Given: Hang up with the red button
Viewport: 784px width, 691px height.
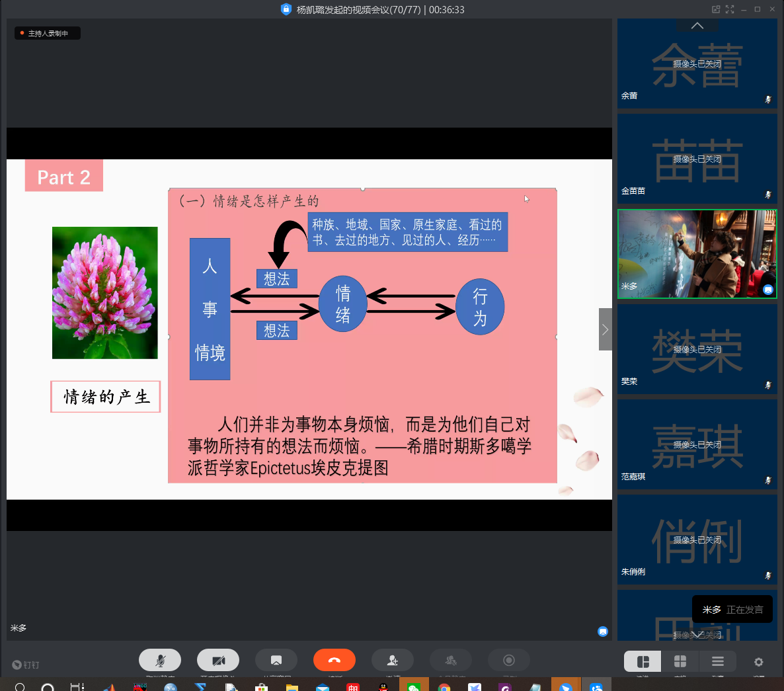Looking at the screenshot, I should (334, 660).
